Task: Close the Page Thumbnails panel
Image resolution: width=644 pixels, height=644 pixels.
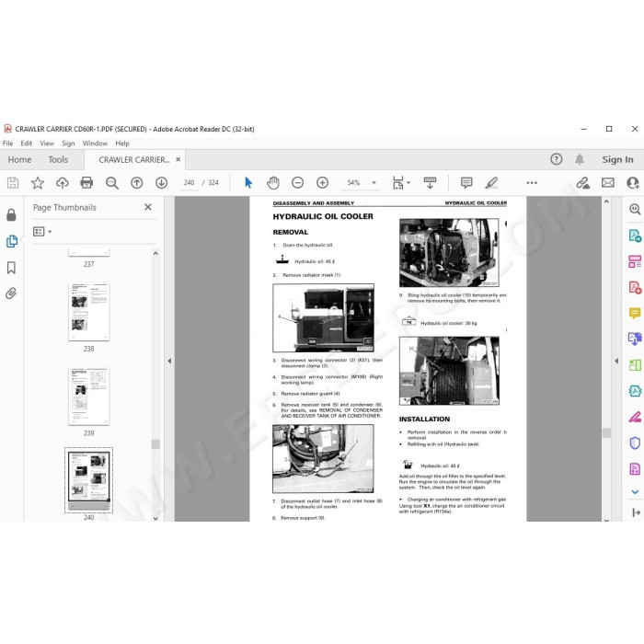Action: point(148,207)
